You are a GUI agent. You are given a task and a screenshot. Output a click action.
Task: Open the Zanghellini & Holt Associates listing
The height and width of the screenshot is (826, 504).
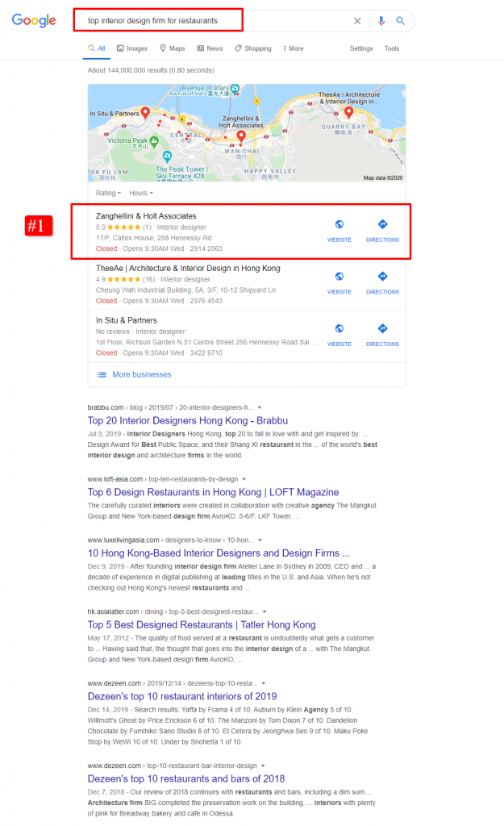[146, 216]
